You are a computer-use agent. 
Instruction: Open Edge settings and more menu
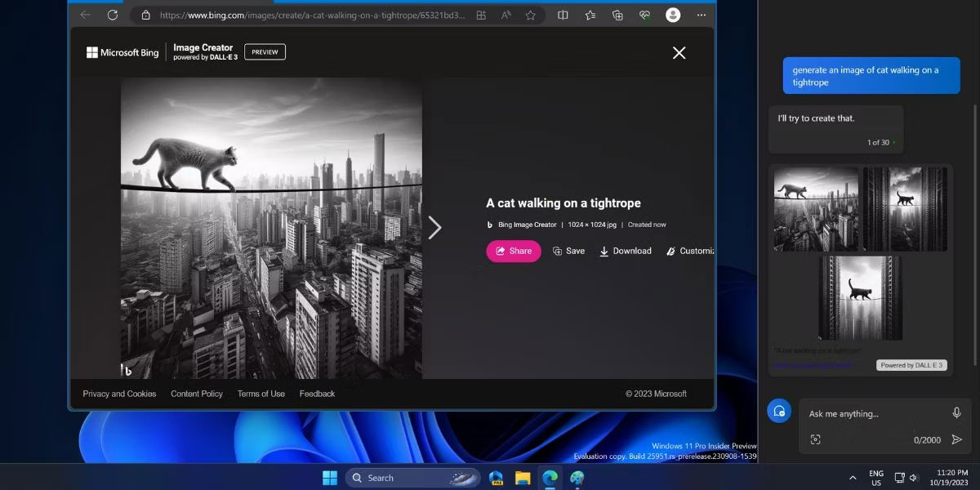tap(701, 15)
